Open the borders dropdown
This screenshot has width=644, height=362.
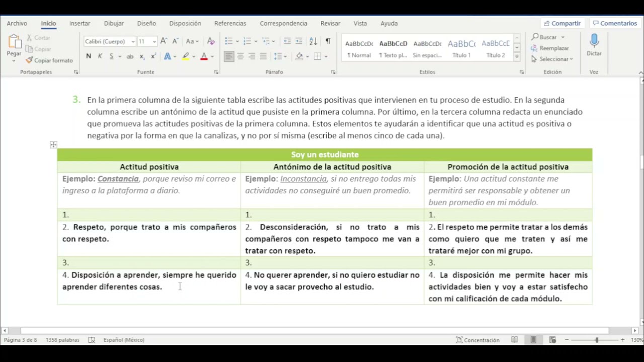tap(326, 57)
